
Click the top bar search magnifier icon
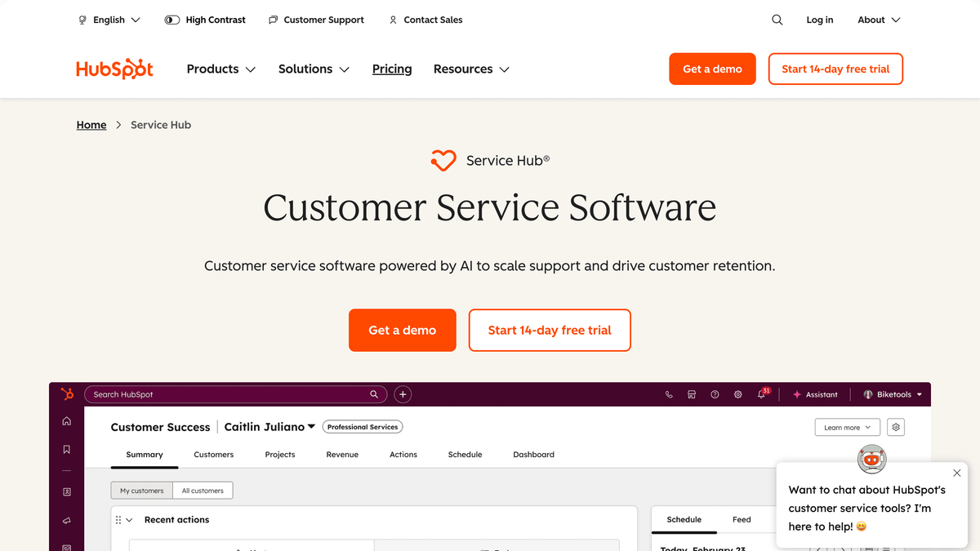tap(777, 20)
